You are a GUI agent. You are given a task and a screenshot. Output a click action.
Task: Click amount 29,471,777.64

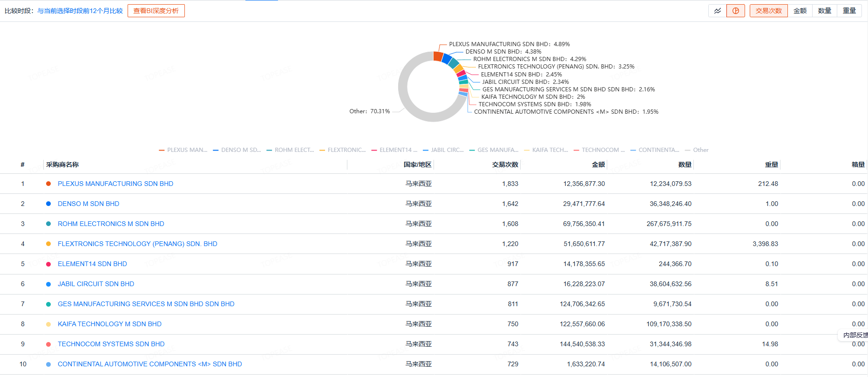point(584,204)
